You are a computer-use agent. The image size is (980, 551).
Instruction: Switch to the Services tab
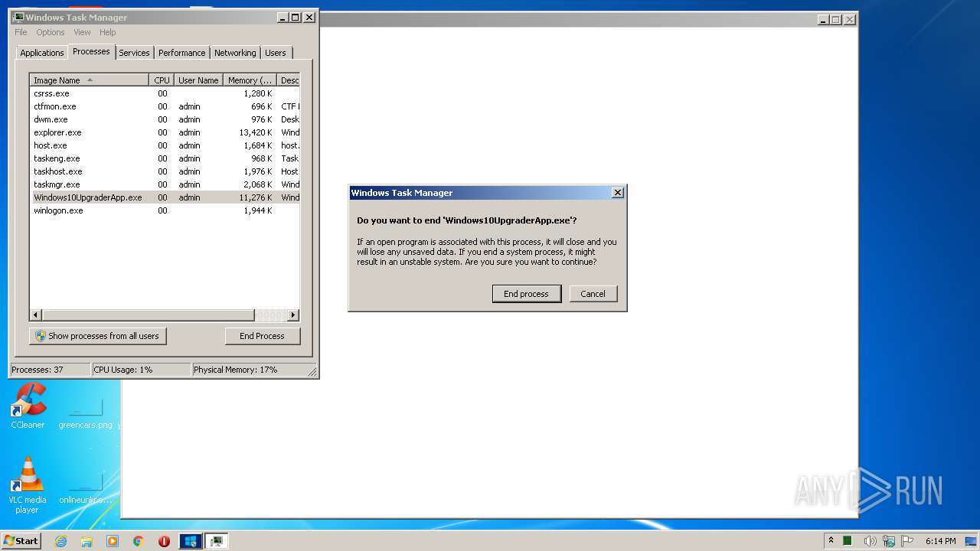coord(134,53)
